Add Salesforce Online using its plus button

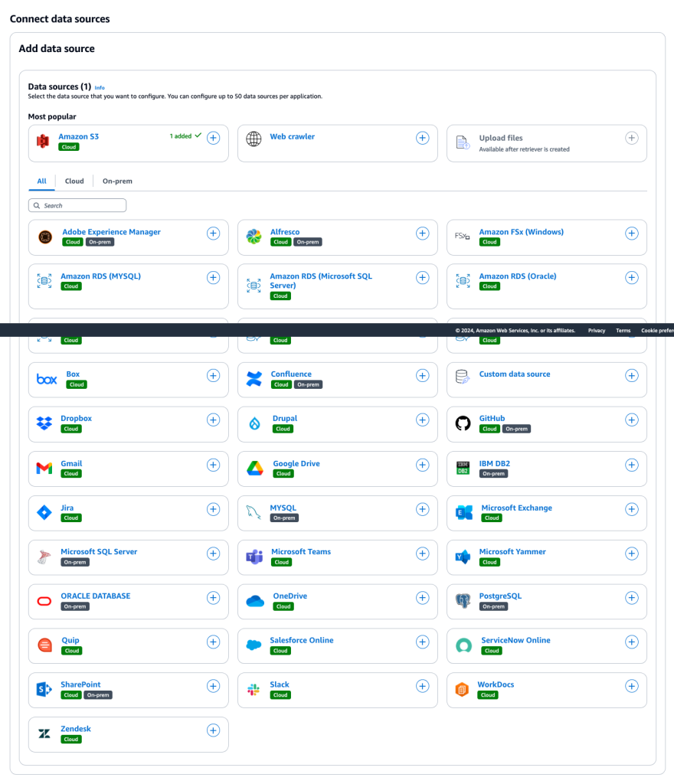[423, 642]
